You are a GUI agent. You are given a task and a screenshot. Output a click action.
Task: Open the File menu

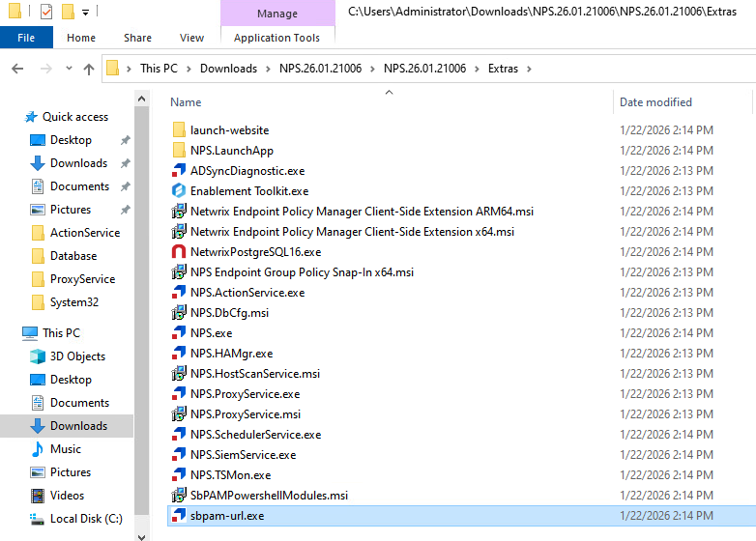26,38
